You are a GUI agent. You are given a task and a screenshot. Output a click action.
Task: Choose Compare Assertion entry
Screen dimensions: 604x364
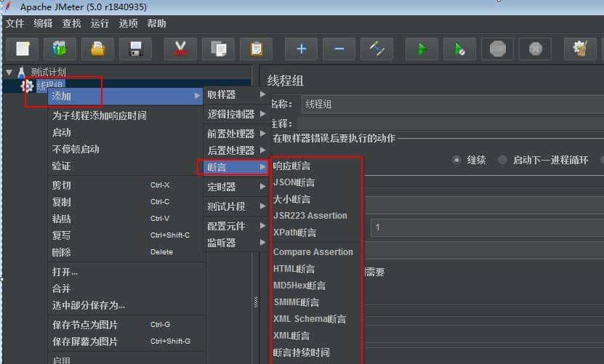click(x=313, y=252)
